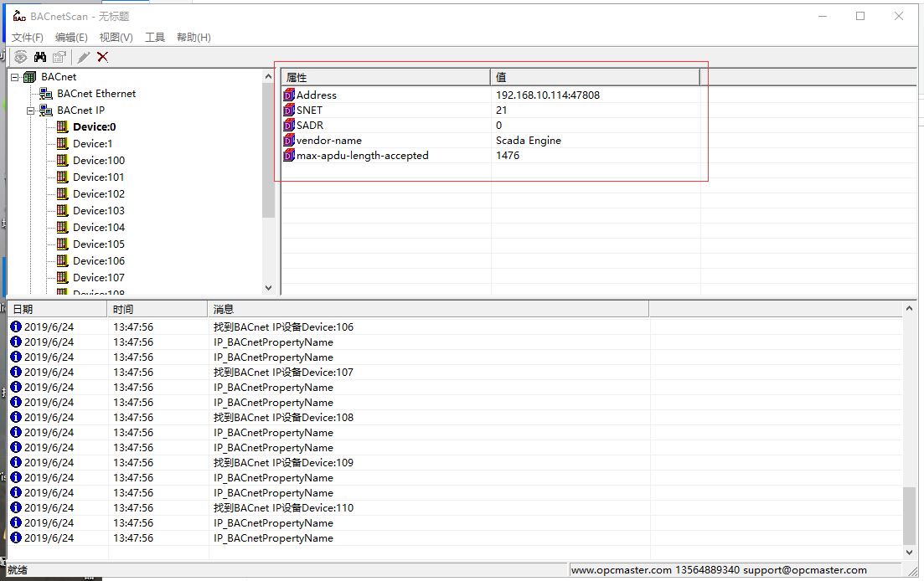
Task: Select Device:103 in the tree
Action: pos(98,211)
